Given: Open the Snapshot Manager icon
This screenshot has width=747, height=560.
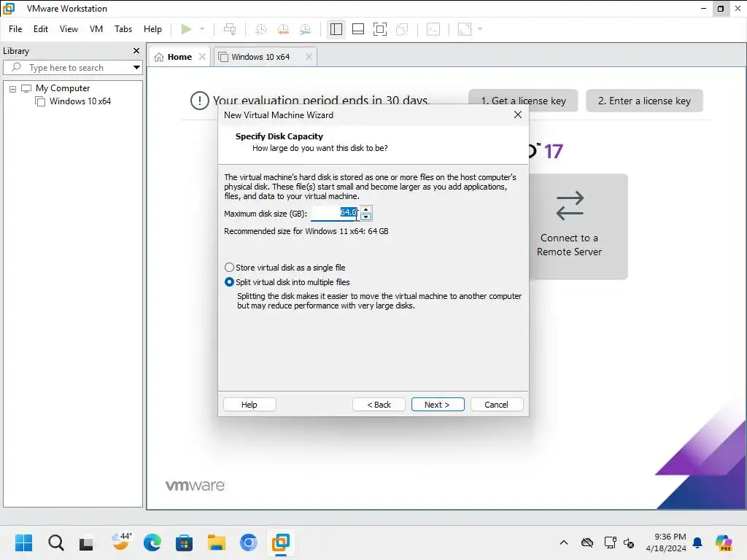Looking at the screenshot, I should coord(305,29).
